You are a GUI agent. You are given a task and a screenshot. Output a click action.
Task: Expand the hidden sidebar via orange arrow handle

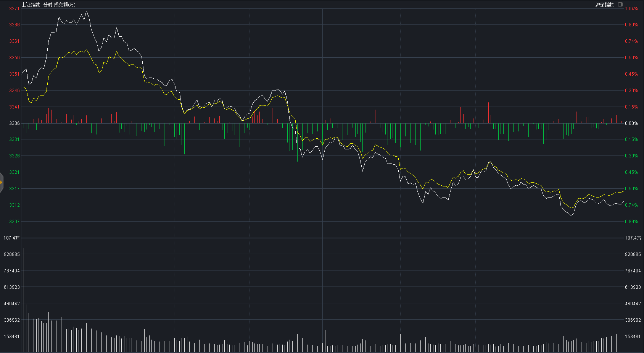2,182
